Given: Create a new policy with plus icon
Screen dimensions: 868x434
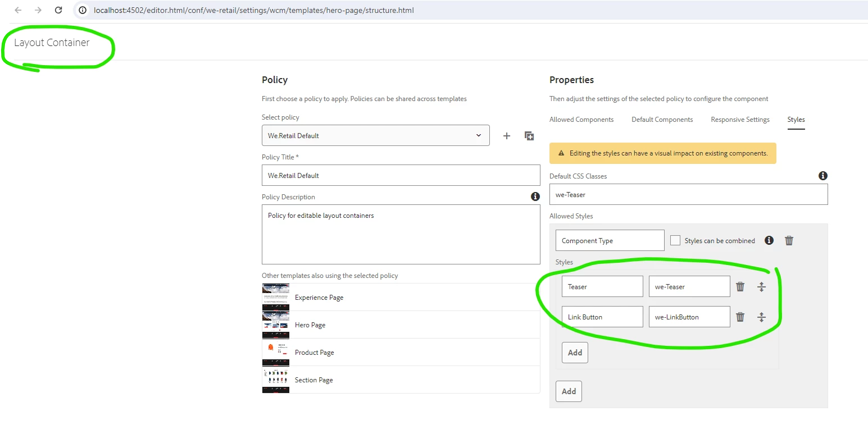Looking at the screenshot, I should 506,136.
